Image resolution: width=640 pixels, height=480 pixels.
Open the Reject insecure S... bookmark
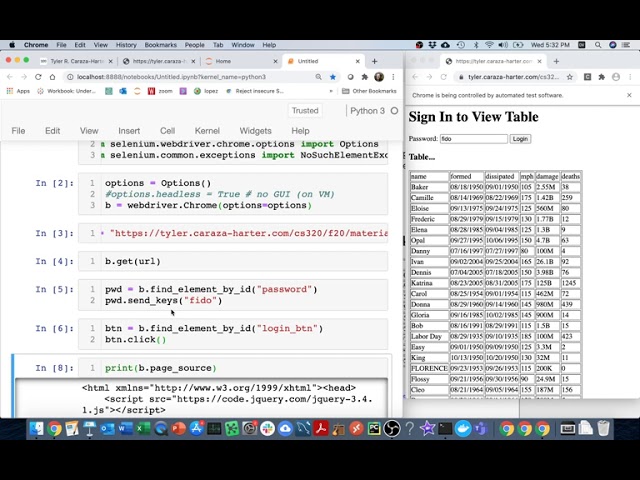click(x=255, y=91)
